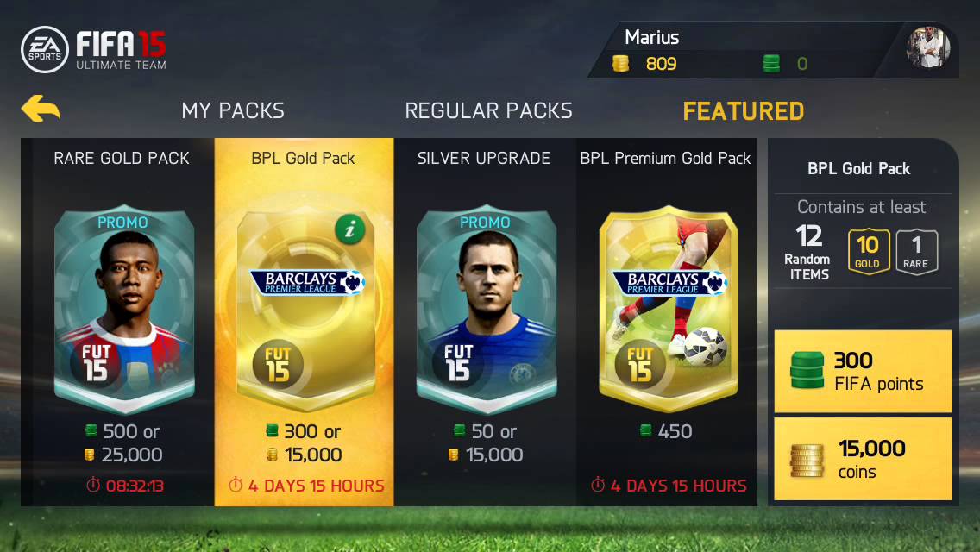This screenshot has height=552, width=980.
Task: Open Marius profile avatar picture
Action: click(928, 47)
